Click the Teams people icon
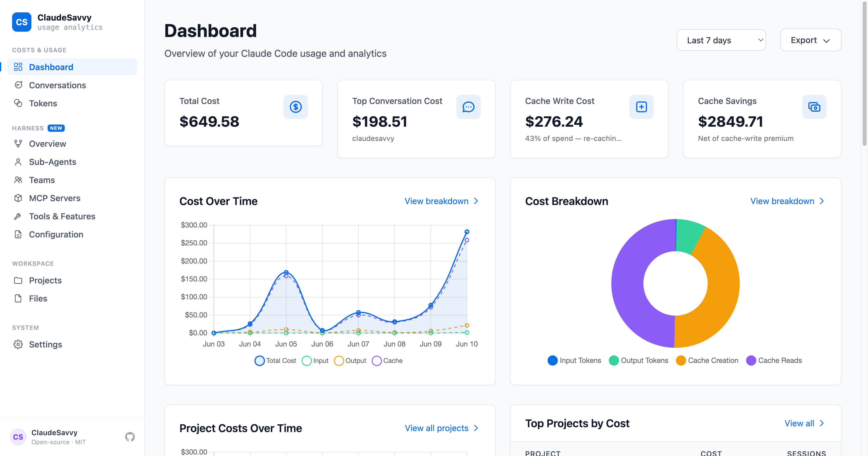Image resolution: width=868 pixels, height=456 pixels. coord(18,180)
